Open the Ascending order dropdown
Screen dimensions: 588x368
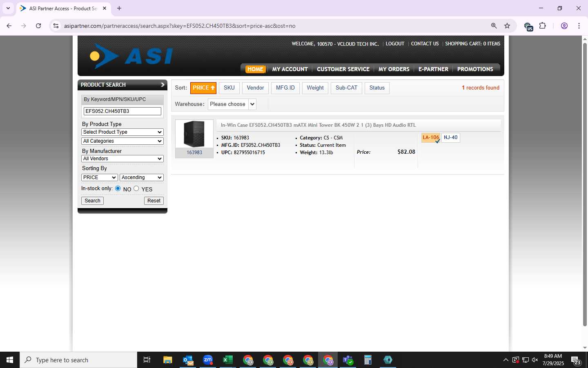coord(142,177)
